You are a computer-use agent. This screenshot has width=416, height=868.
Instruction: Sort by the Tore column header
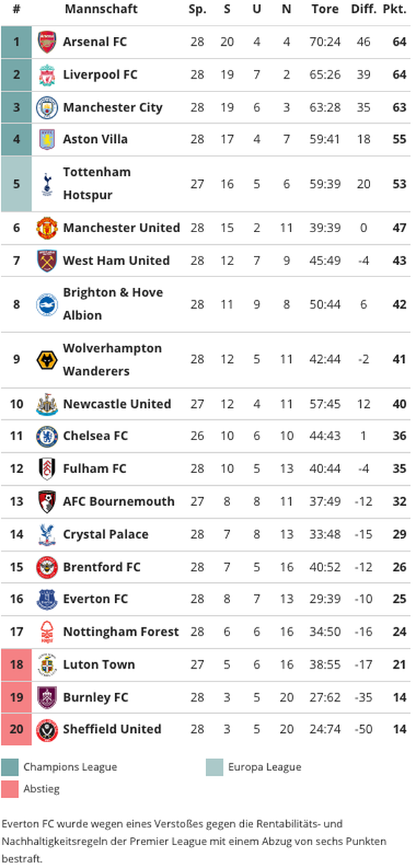tap(325, 10)
